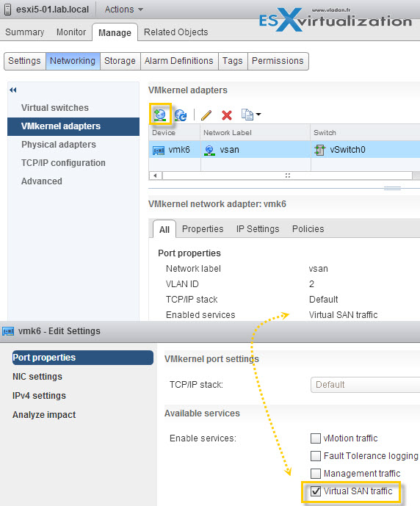Click the panel splitter handle below the table
The width and height of the screenshot is (420, 506).
click(x=392, y=188)
